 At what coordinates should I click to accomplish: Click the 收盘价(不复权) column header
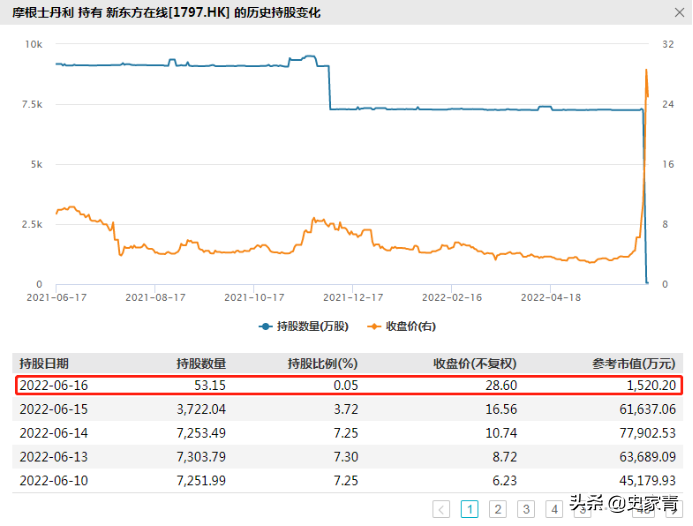[x=475, y=364]
